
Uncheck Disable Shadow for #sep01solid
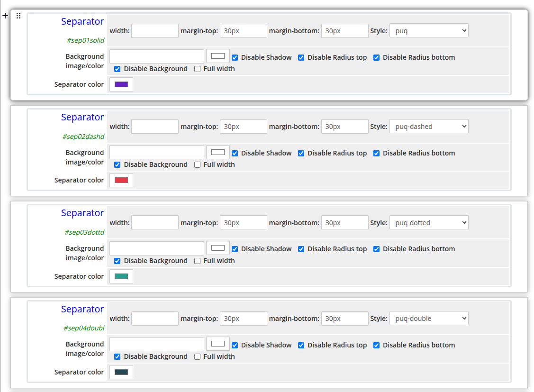coord(235,57)
